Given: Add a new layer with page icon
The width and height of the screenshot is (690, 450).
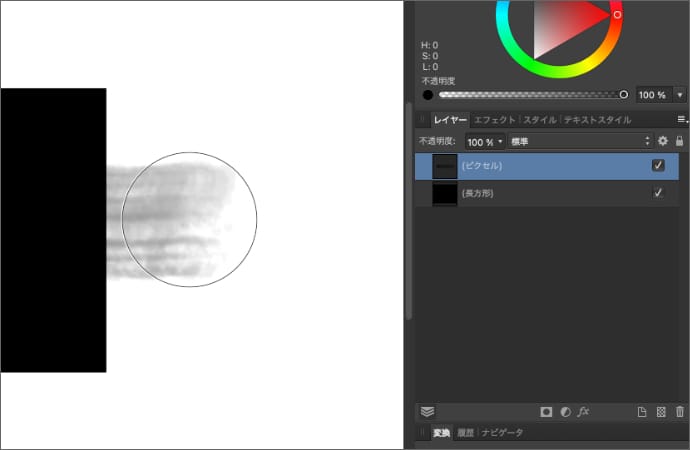Looking at the screenshot, I should pos(643,411).
